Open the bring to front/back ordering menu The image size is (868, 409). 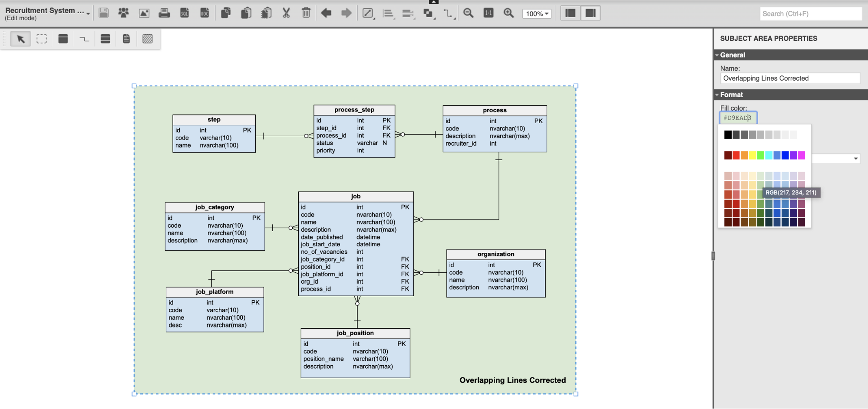coord(429,13)
